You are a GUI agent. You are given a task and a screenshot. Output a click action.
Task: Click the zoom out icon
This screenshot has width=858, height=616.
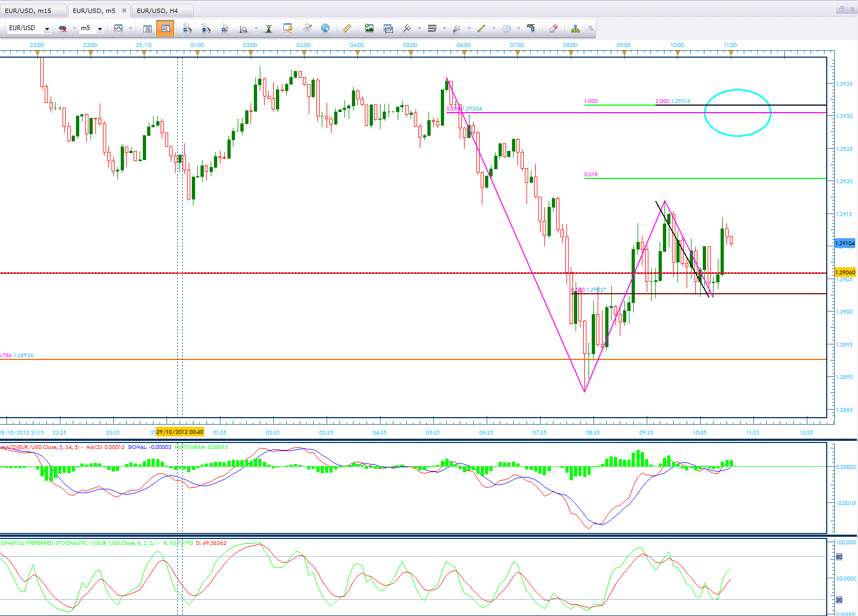point(205,29)
